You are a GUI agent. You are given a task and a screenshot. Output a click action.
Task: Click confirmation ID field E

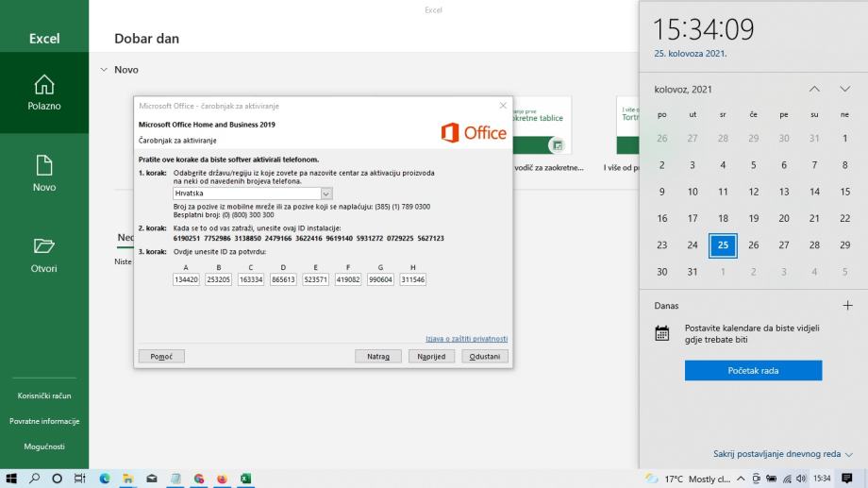click(315, 279)
